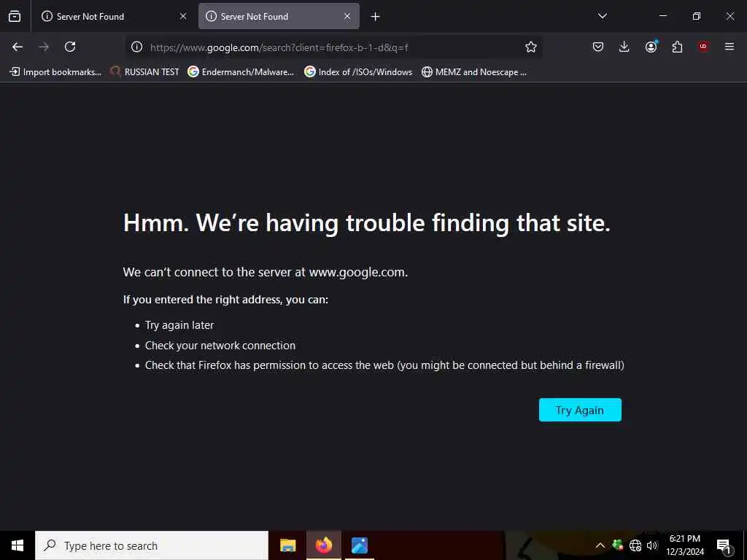This screenshot has width=747, height=560.
Task: Open the Firefox account menu
Action: tap(651, 47)
